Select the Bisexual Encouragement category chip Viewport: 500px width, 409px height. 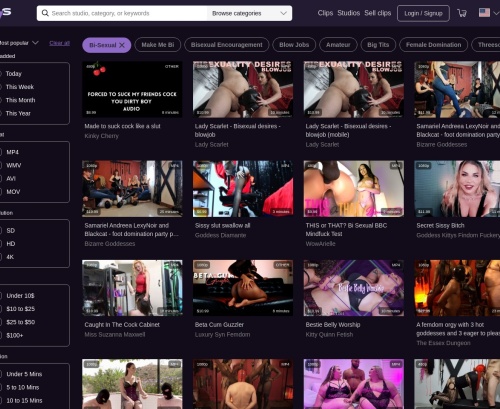pos(227,45)
